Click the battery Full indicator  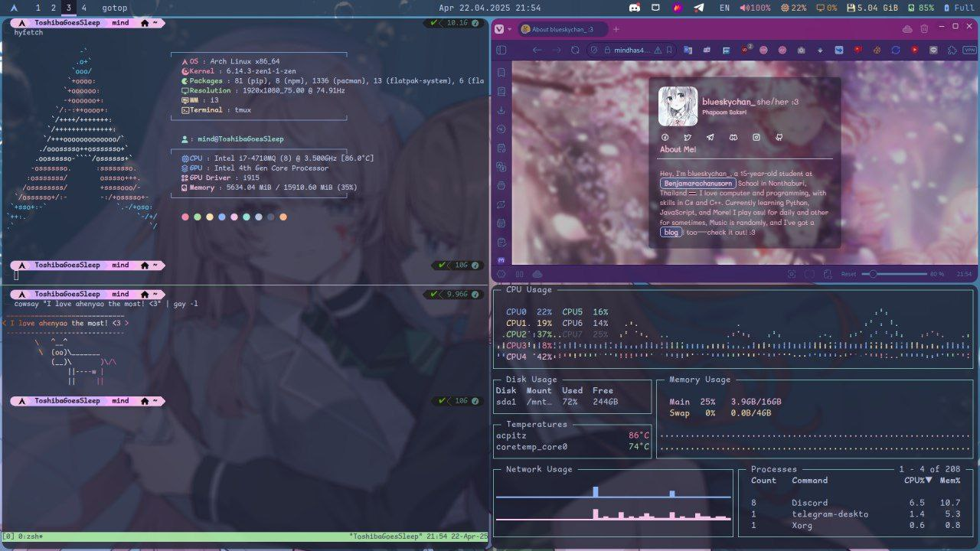tap(959, 8)
